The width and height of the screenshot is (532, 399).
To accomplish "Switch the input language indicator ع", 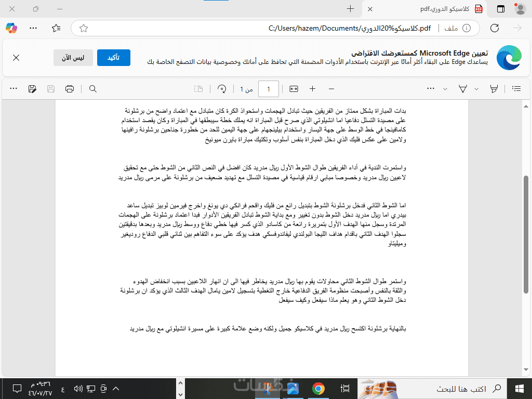I will point(63,389).
